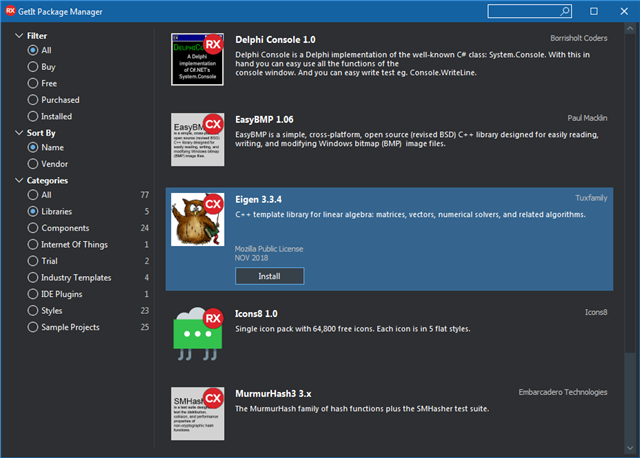Click the Delphi Console 1.0 title
Image resolution: width=640 pixels, height=458 pixels.
(275, 40)
